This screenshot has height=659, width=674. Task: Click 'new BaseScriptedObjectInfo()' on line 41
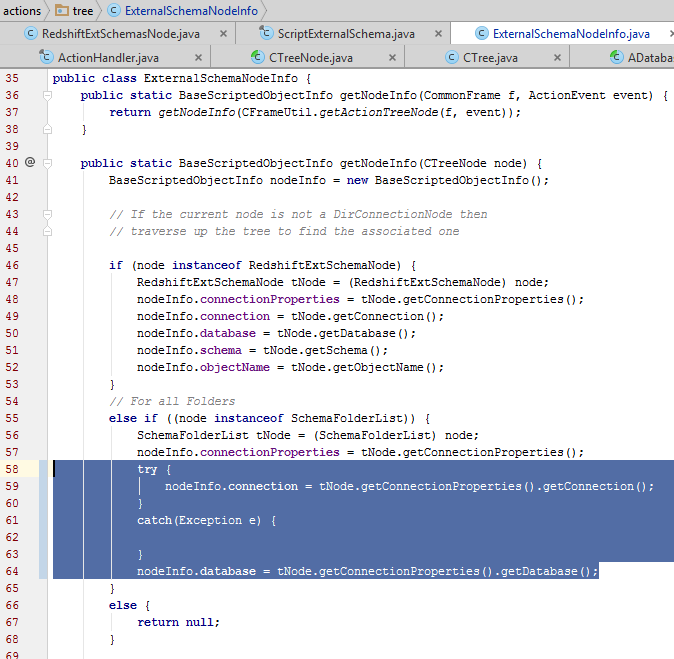click(444, 181)
